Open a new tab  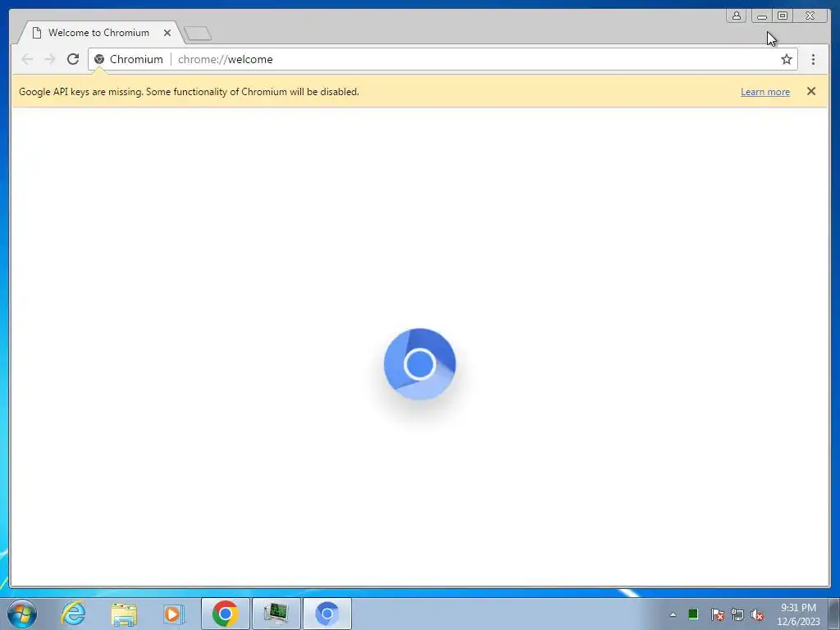coord(198,34)
